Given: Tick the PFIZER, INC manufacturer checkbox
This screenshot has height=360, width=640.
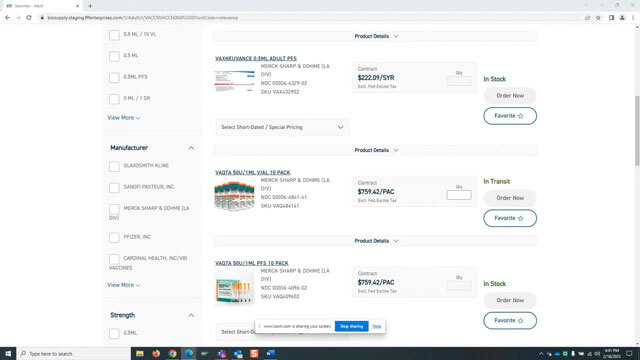Looking at the screenshot, I should click(x=114, y=238).
